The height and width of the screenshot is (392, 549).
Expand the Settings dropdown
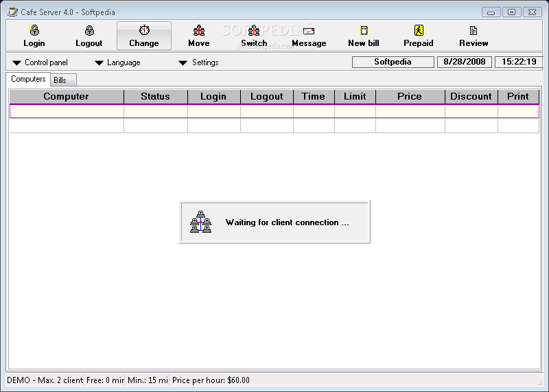(198, 62)
